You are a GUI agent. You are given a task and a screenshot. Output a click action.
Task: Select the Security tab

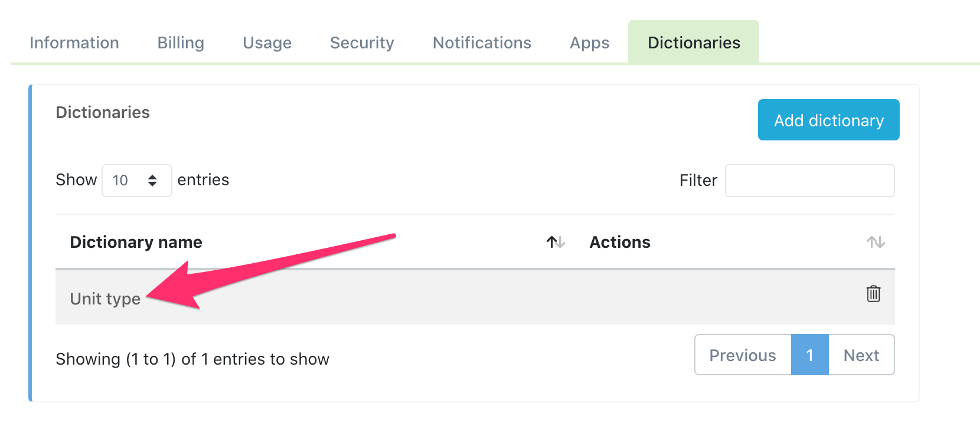(362, 43)
